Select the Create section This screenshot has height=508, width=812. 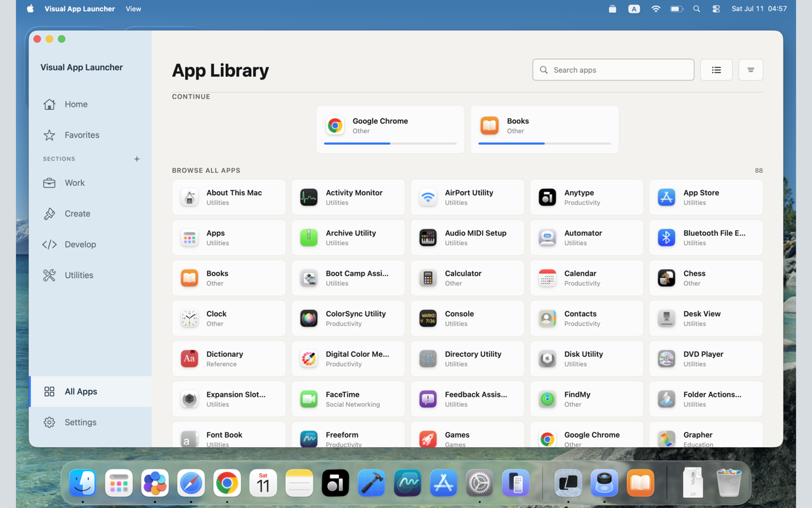pyautogui.click(x=90, y=213)
